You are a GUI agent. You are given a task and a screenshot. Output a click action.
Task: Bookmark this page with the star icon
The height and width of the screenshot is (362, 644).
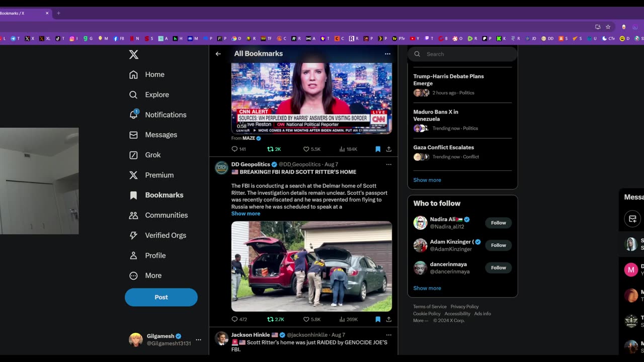pos(608,27)
